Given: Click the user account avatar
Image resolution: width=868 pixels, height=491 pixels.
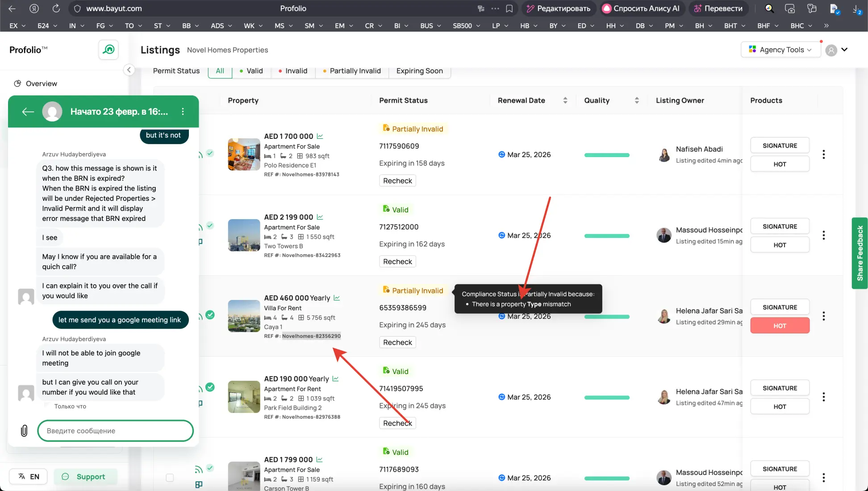Looking at the screenshot, I should click(x=831, y=50).
